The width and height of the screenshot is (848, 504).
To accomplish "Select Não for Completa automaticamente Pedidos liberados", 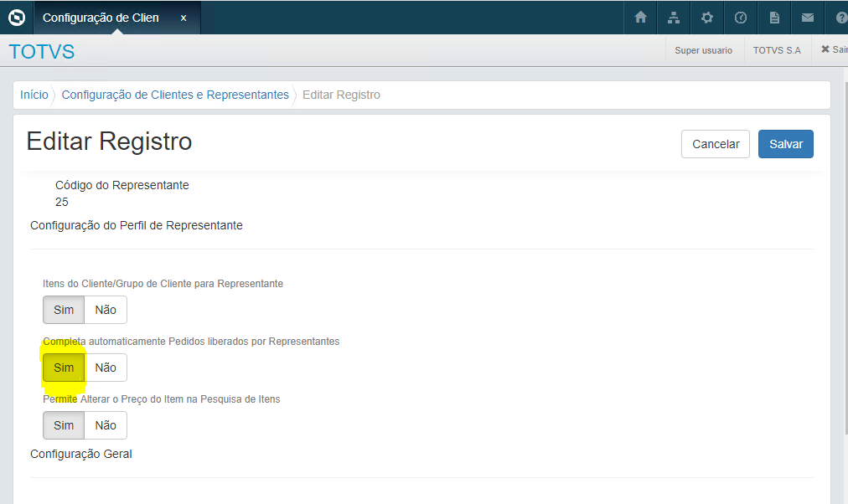I will click(105, 367).
